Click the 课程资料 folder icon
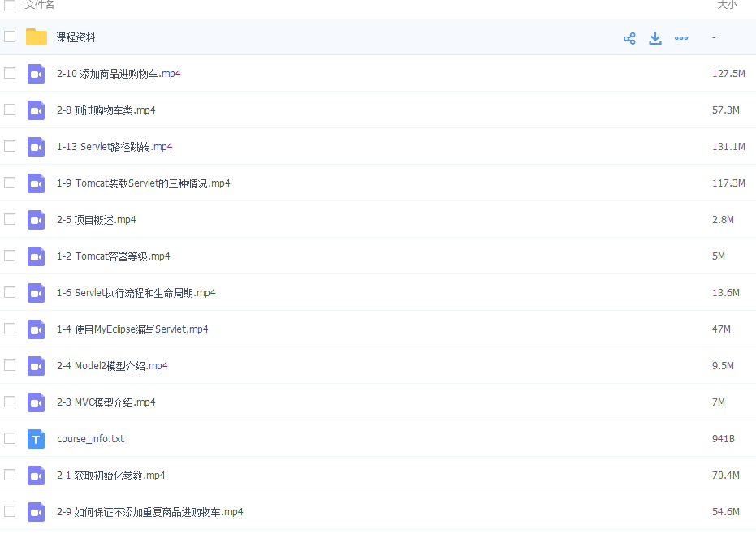This screenshot has height=551, width=756. point(37,37)
